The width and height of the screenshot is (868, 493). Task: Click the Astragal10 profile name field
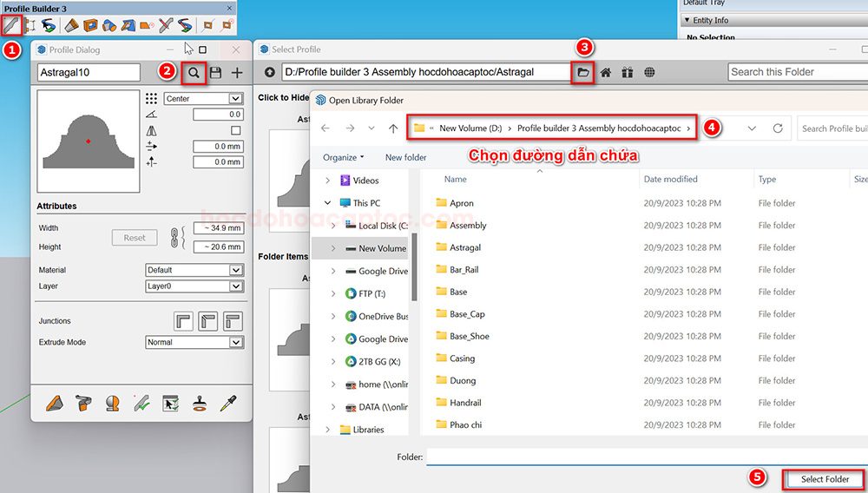89,73
